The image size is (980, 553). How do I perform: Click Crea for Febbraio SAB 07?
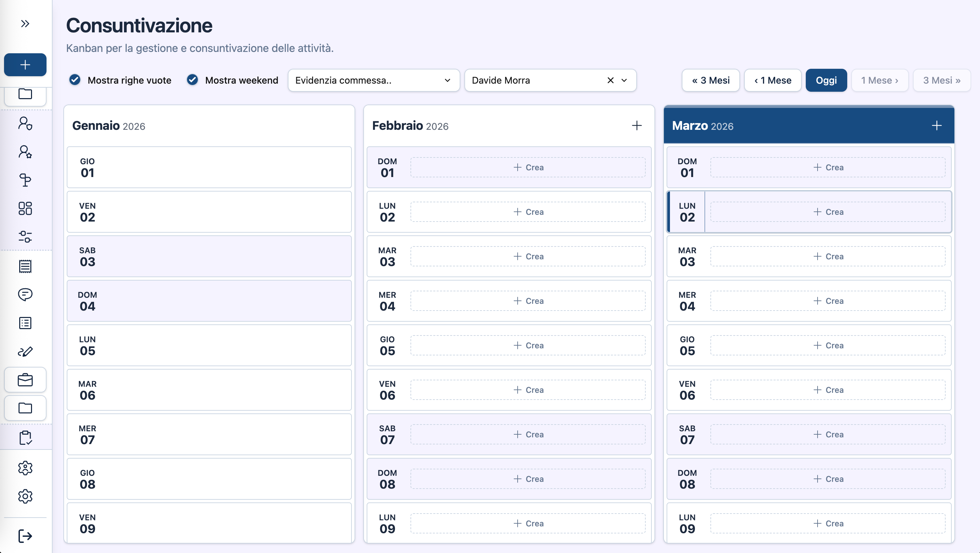528,435
